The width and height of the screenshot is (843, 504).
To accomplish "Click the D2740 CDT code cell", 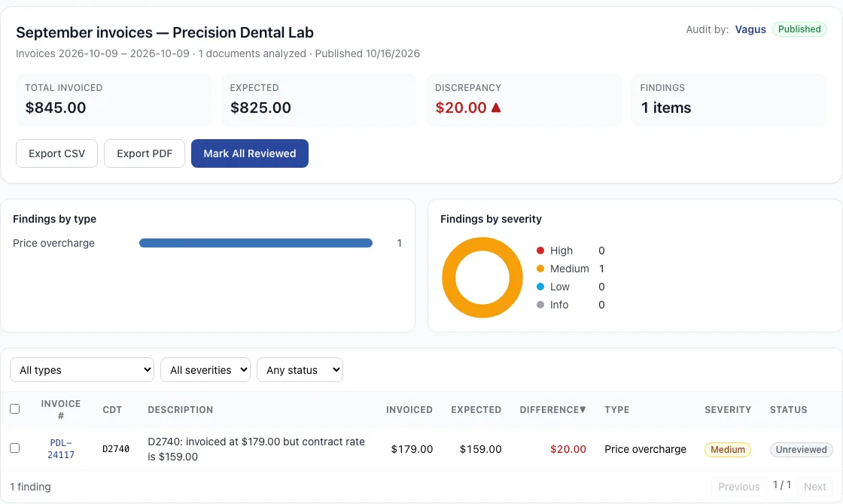I will click(116, 449).
